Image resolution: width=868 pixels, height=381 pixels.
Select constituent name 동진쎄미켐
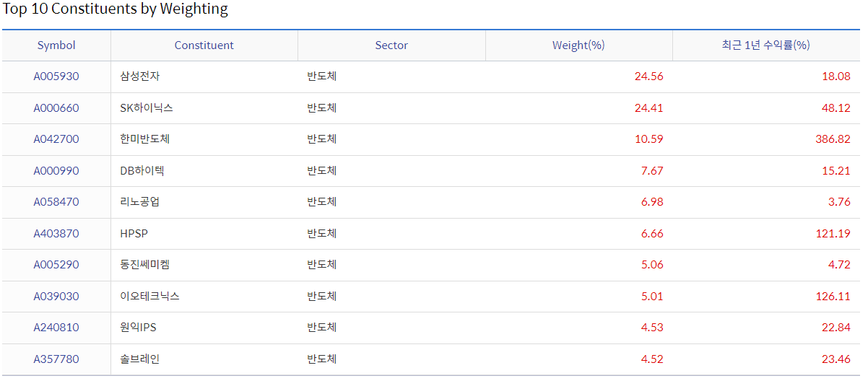point(144,265)
